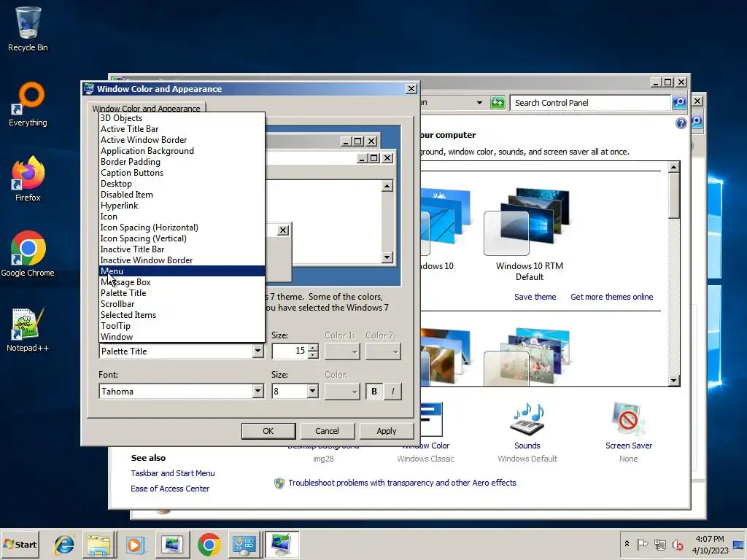The image size is (747, 560).
Task: Open the font Color swatch dropdown
Action: (341, 392)
